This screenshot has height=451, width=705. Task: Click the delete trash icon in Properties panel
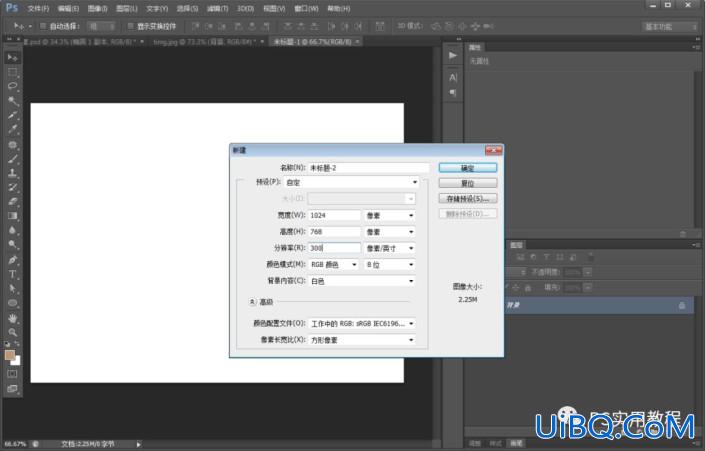[683, 234]
